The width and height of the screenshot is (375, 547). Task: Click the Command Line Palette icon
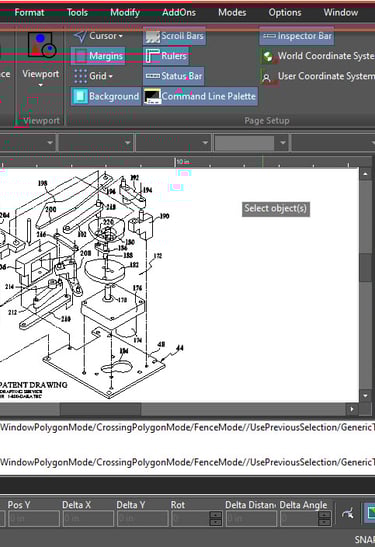[152, 96]
